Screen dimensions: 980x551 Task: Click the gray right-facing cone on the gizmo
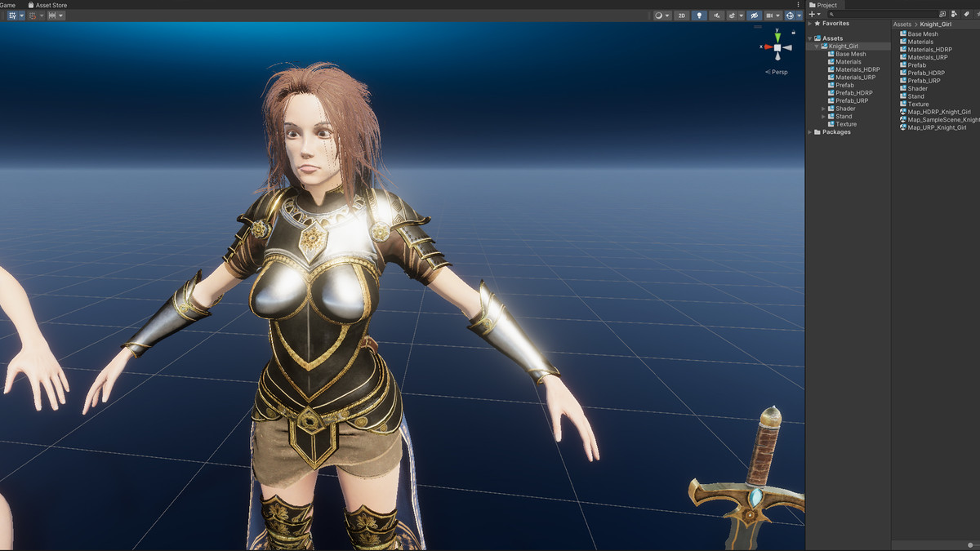787,47
